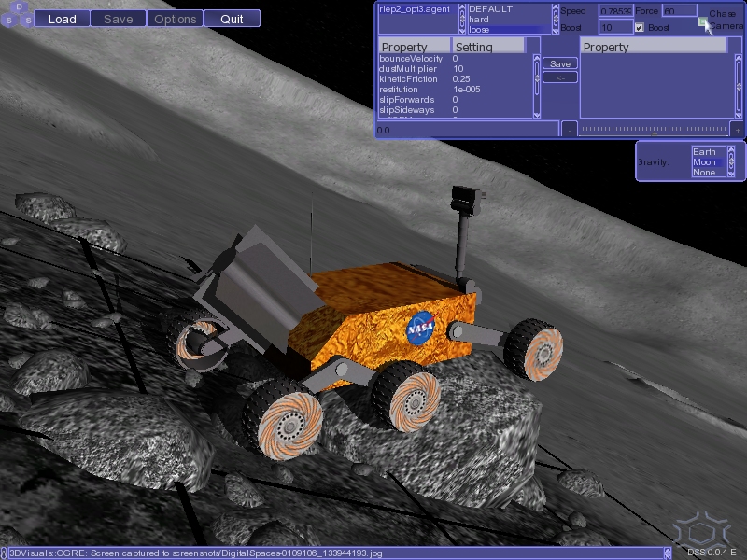This screenshot has width=747, height=560.
Task: Click the Setting column header
Action: point(488,46)
